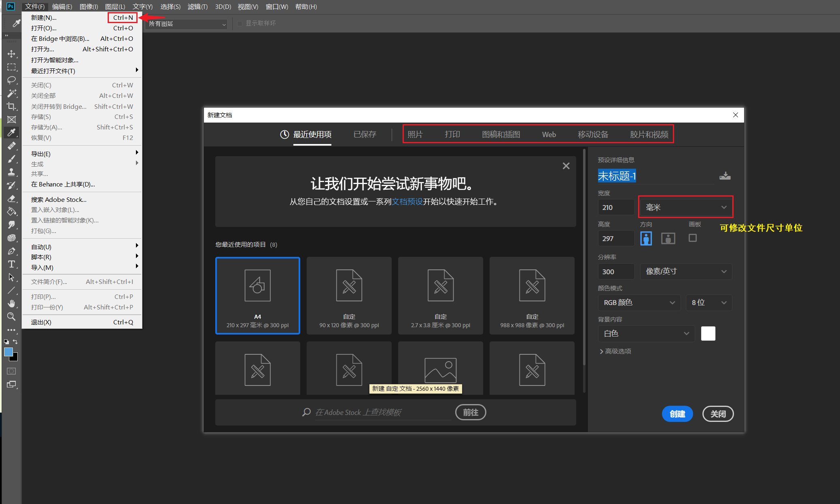Select the Lasso tool
This screenshot has width=840, height=504.
pos(11,80)
